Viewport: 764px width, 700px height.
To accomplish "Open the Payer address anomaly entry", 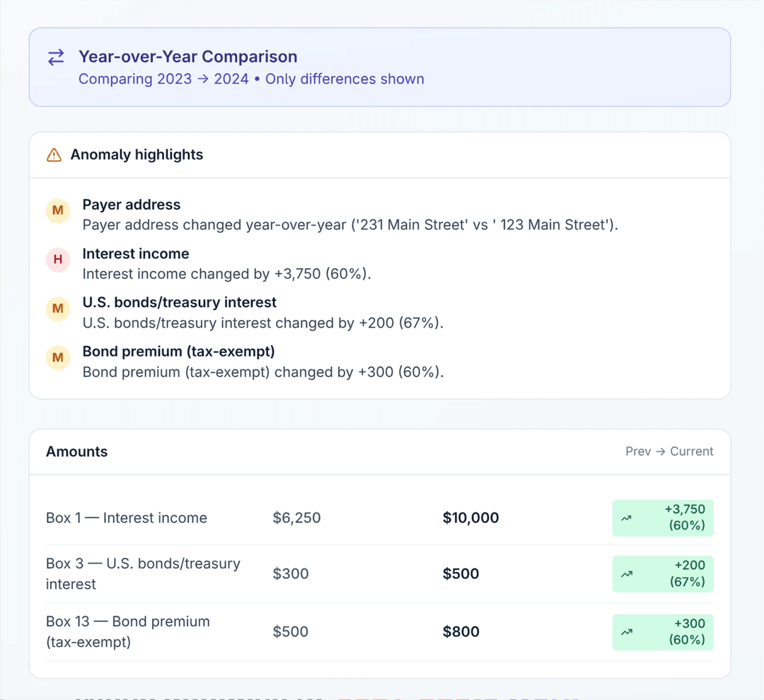I will pyautogui.click(x=132, y=205).
